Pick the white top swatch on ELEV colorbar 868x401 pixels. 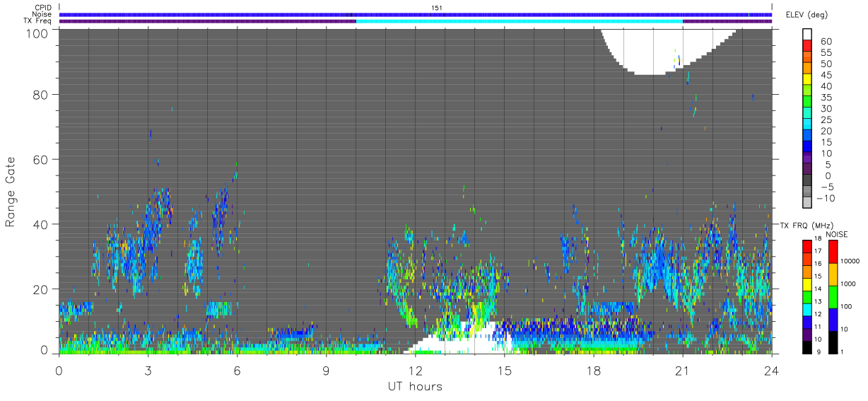807,35
